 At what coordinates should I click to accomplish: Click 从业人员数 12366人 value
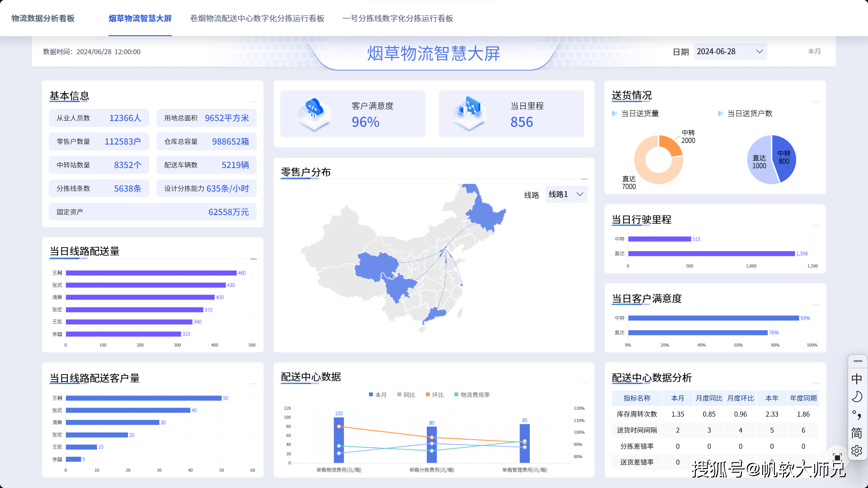pos(125,118)
